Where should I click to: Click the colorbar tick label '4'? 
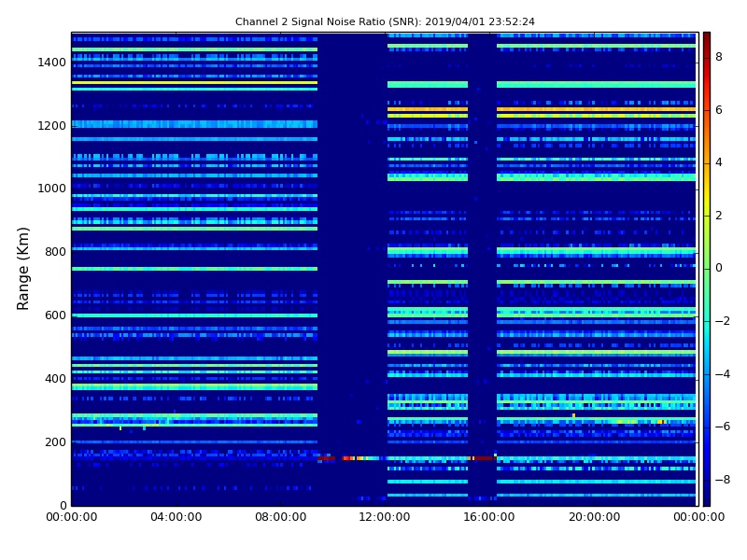pyautogui.click(x=719, y=162)
